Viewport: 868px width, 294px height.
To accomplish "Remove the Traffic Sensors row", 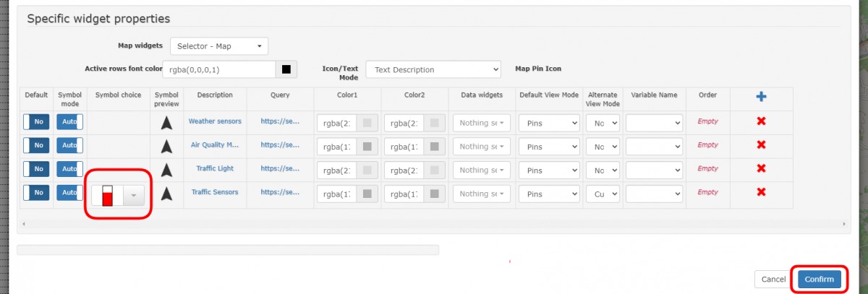I will [761, 192].
